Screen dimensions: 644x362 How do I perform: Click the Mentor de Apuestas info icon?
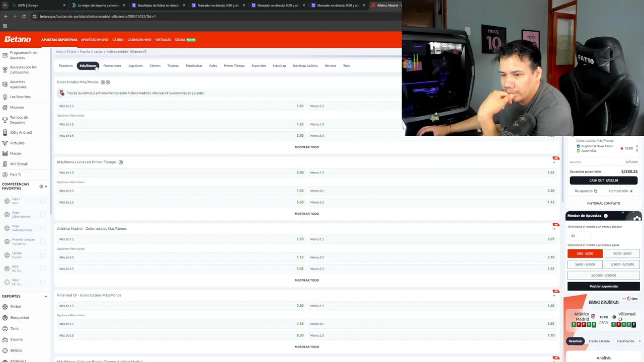(x=606, y=216)
